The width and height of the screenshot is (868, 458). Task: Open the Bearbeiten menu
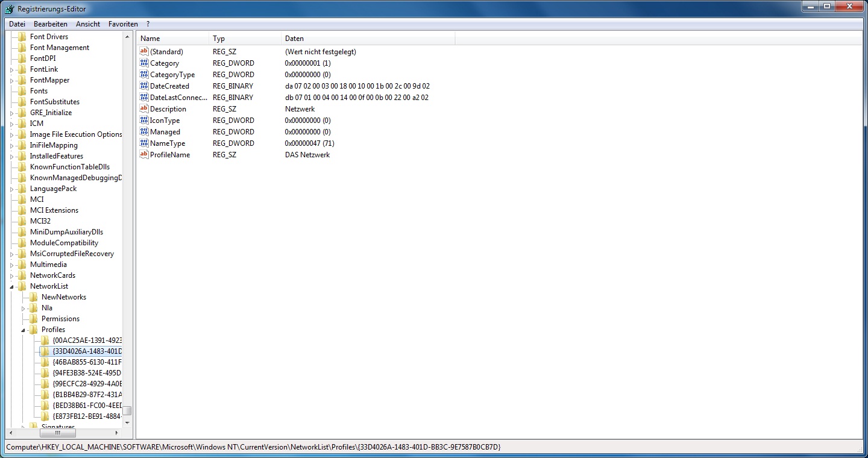pyautogui.click(x=51, y=24)
